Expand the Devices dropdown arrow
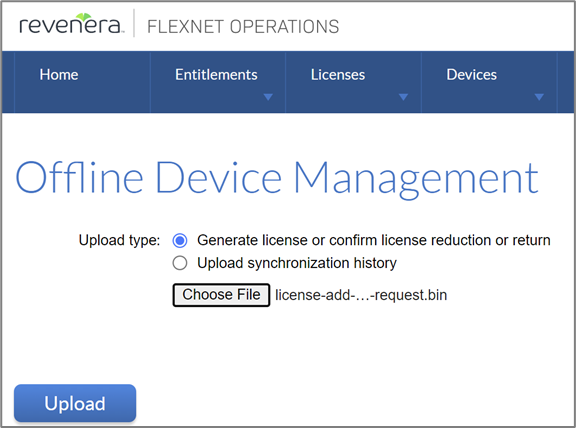The width and height of the screenshot is (576, 428). coord(539,97)
